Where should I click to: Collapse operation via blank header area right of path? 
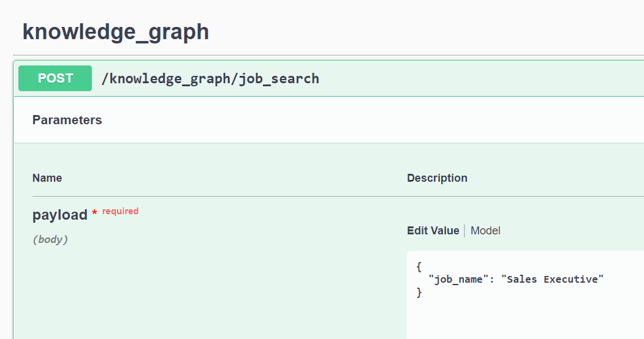(x=478, y=78)
